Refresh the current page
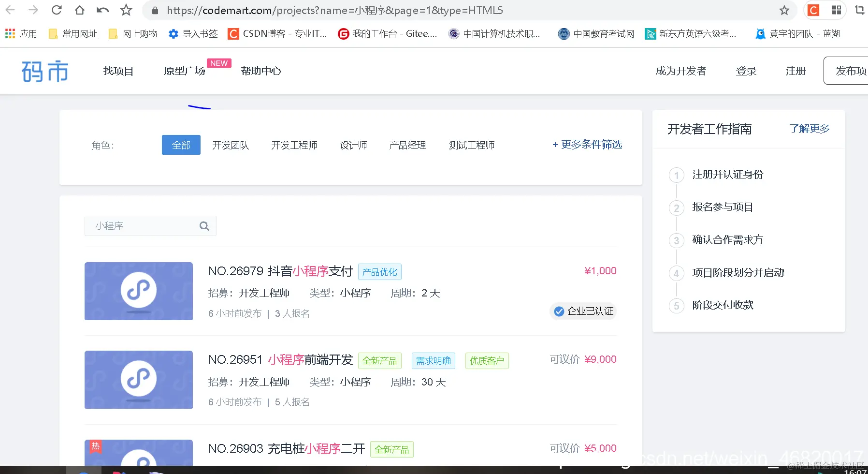The height and width of the screenshot is (474, 868). click(57, 10)
